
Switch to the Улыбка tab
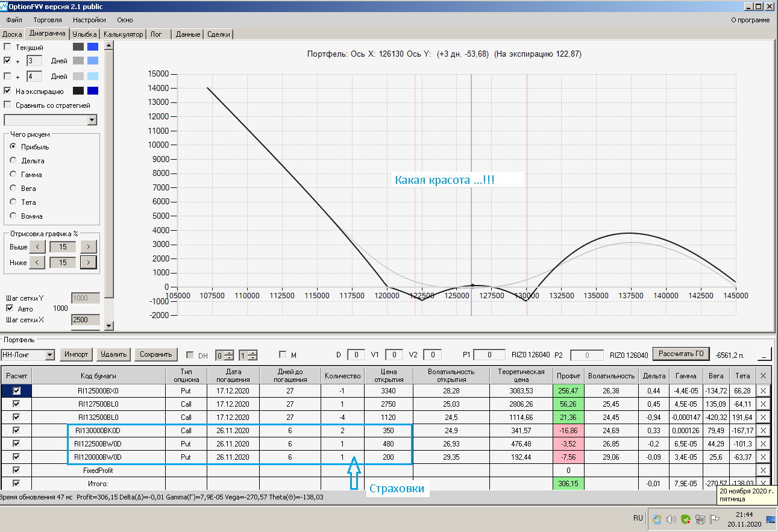[85, 34]
